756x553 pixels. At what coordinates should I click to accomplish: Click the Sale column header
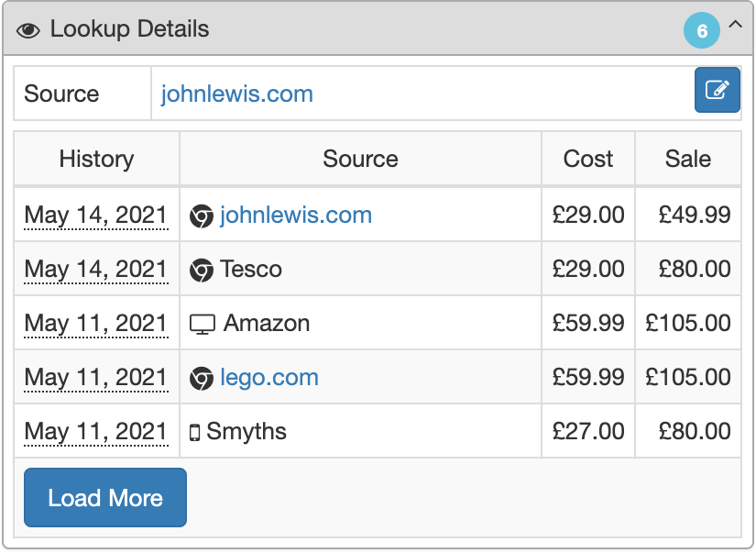pyautogui.click(x=688, y=159)
